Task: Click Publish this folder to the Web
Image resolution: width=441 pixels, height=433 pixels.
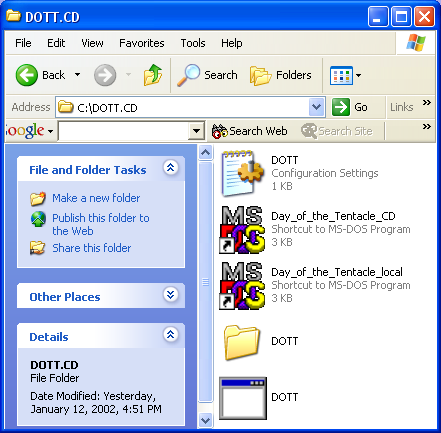Action: (x=101, y=224)
